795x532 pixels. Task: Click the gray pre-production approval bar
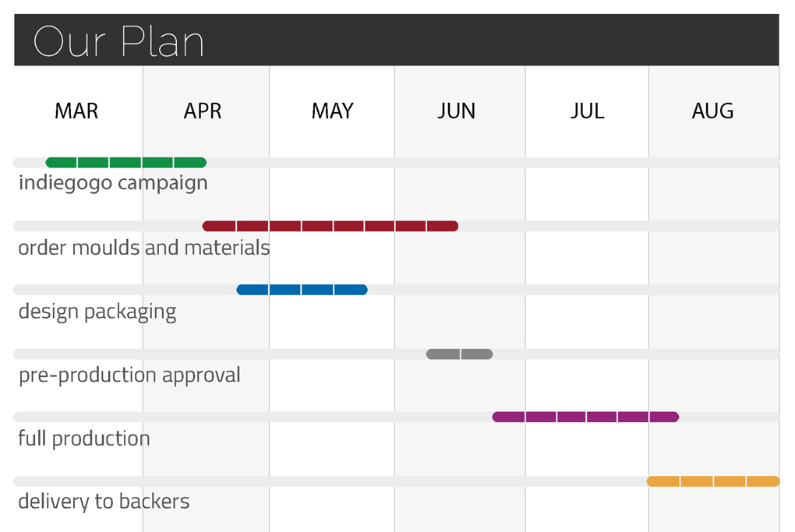(459, 354)
